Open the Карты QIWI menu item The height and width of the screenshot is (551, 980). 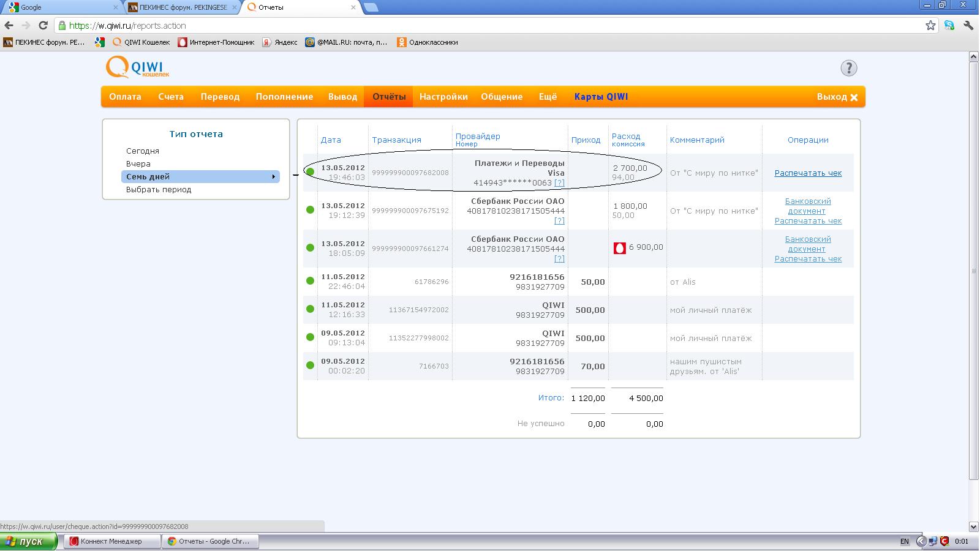(601, 97)
